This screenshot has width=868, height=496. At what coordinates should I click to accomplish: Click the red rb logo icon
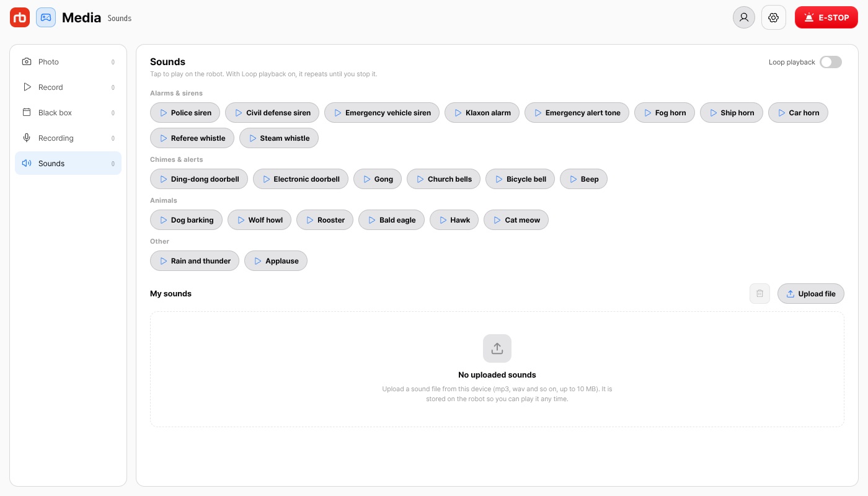pos(20,17)
